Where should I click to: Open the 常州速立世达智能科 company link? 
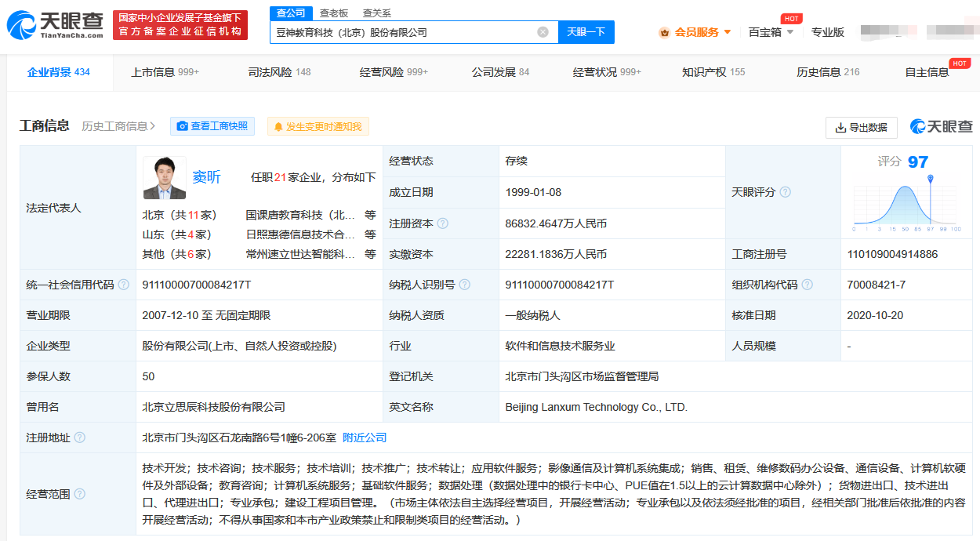point(301,254)
